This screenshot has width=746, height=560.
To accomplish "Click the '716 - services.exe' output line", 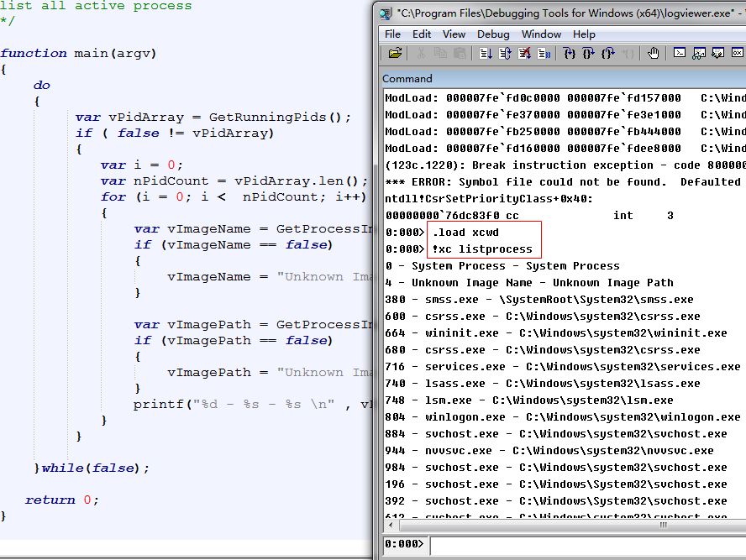I will (x=563, y=367).
